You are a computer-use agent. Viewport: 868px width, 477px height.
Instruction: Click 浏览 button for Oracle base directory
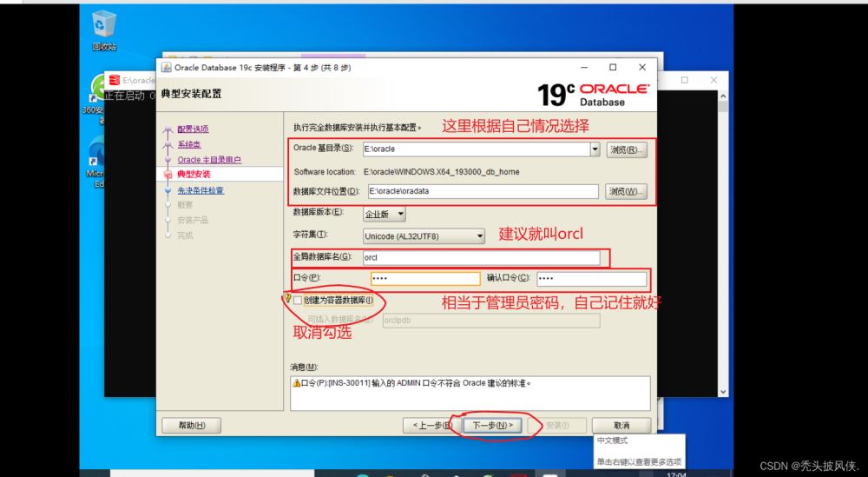[x=626, y=149]
